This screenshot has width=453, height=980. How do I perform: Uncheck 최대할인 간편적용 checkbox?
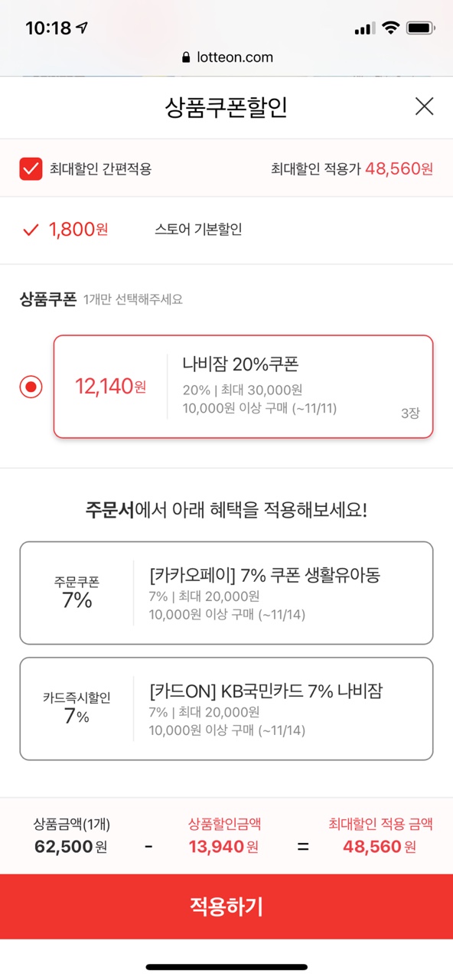31,168
